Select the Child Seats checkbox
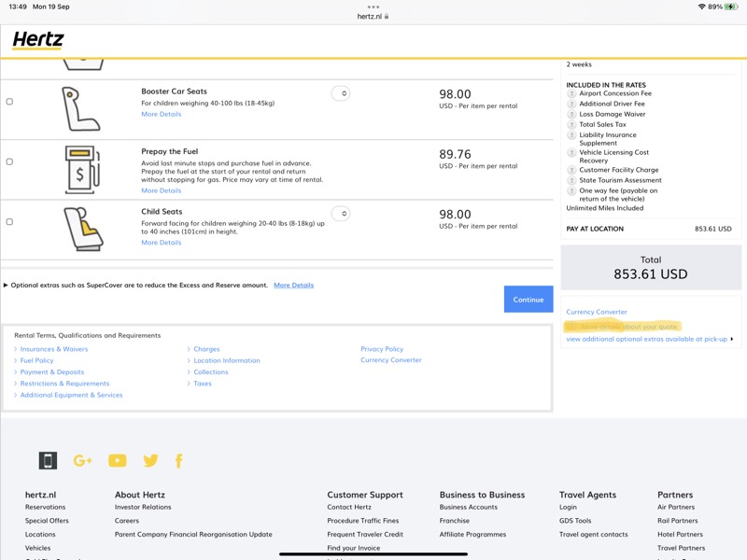The image size is (747, 560). [x=9, y=222]
